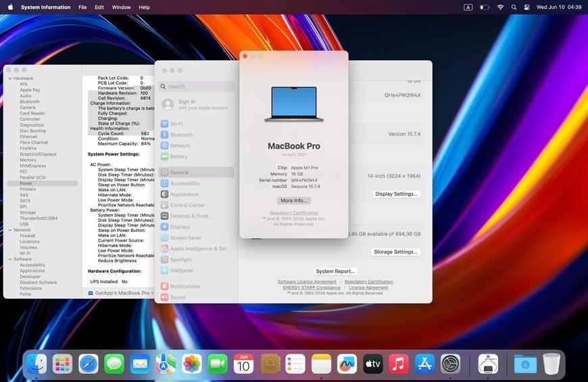Open Apple TV app in the Dock
Image resolution: width=588 pixels, height=382 pixels.
[373, 364]
